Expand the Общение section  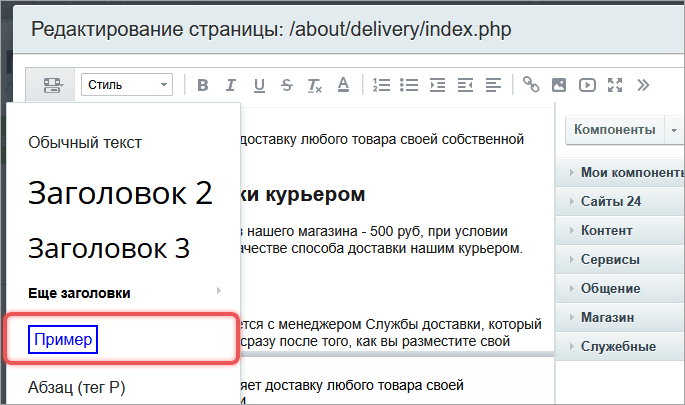[x=620, y=288]
